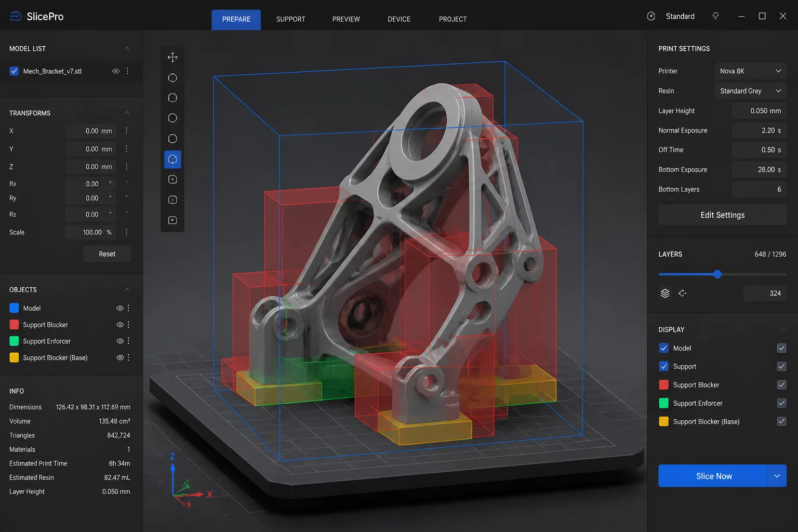Open the Y transform options menu

[126, 149]
